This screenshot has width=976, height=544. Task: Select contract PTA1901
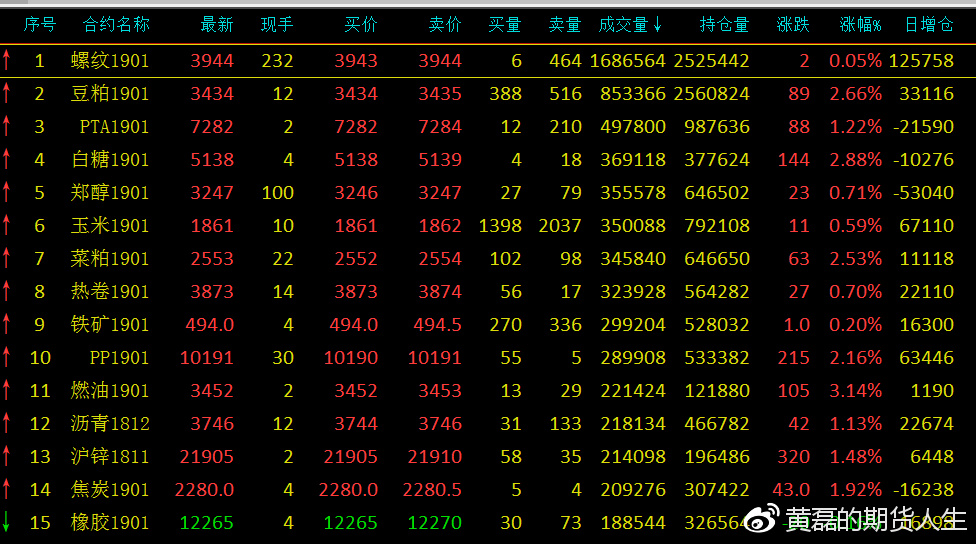click(x=115, y=127)
